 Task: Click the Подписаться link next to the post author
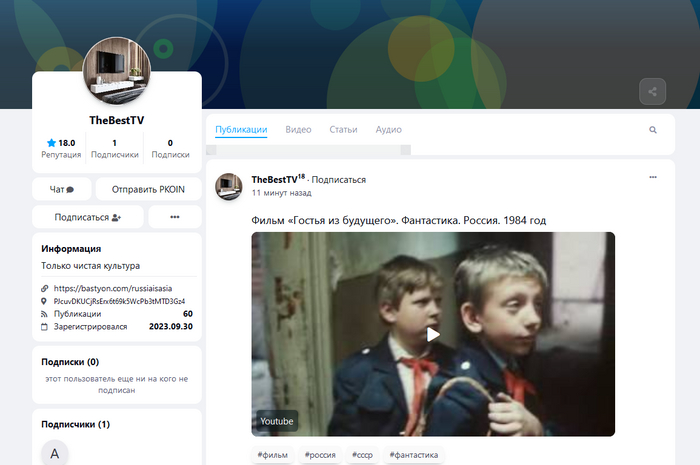click(338, 179)
